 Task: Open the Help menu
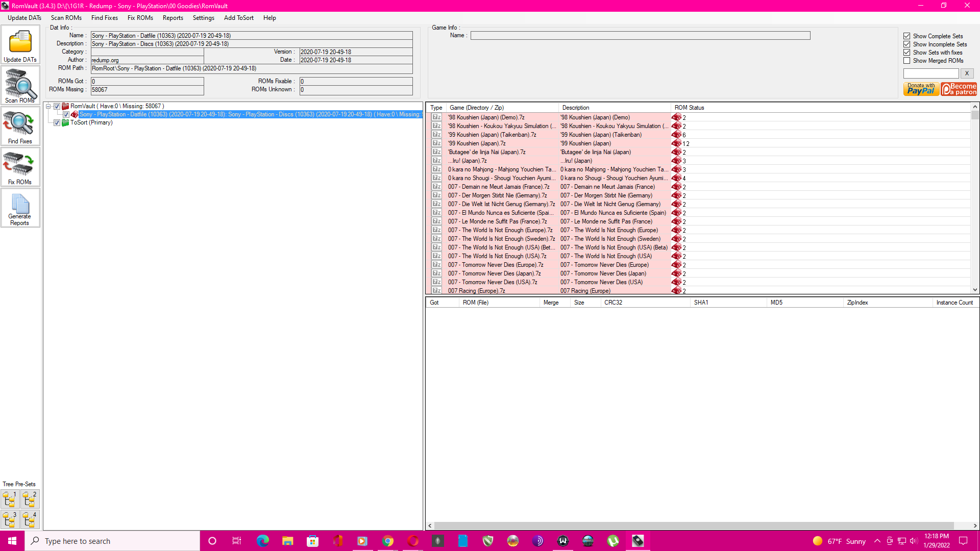click(x=269, y=18)
